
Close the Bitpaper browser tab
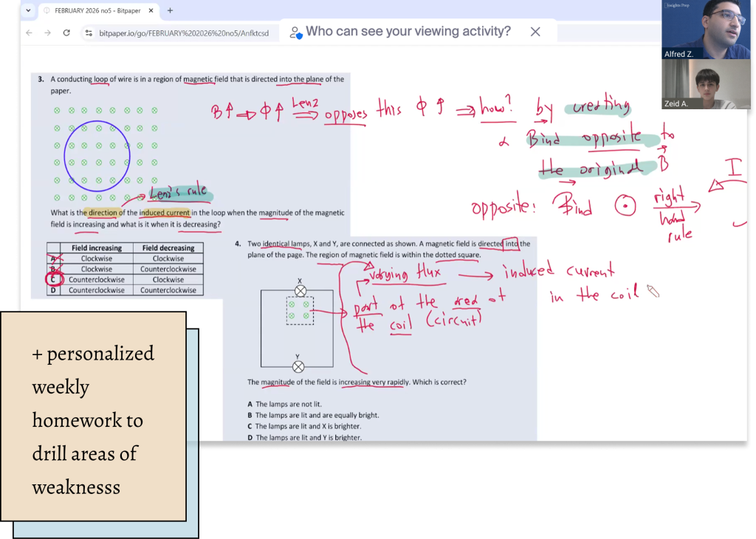151,11
